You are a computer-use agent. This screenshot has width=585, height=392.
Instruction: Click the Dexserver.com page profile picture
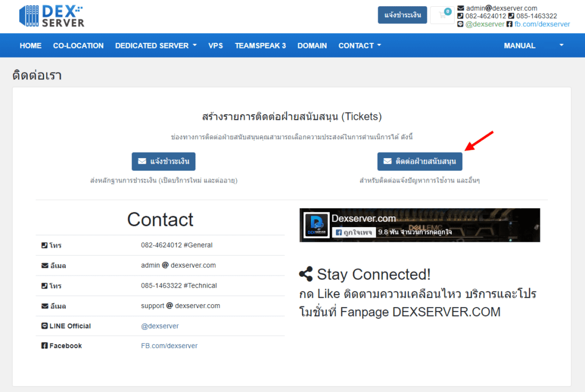316,225
